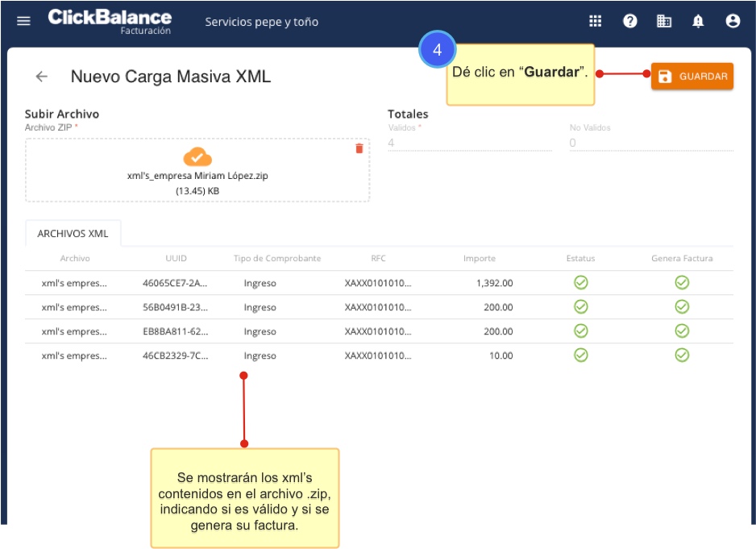Image resolution: width=756 pixels, height=549 pixels.
Task: Click the orange cloud upload icon
Action: tap(197, 157)
